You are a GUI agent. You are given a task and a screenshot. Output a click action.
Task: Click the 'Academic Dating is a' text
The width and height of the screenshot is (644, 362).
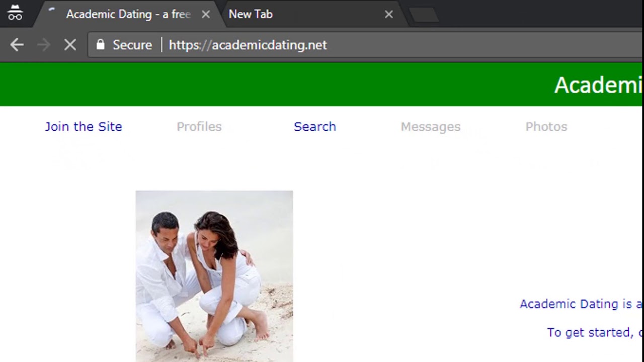tap(581, 304)
